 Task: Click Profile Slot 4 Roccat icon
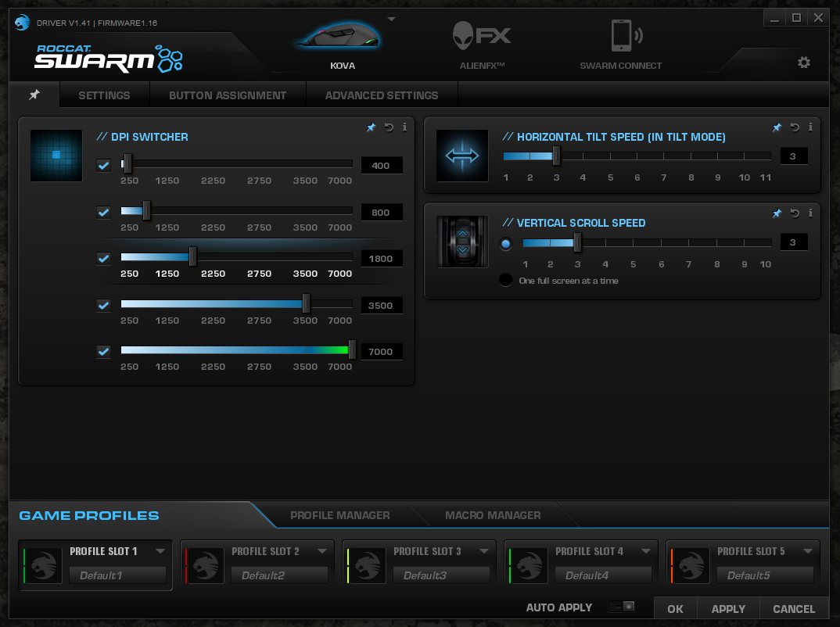click(529, 565)
